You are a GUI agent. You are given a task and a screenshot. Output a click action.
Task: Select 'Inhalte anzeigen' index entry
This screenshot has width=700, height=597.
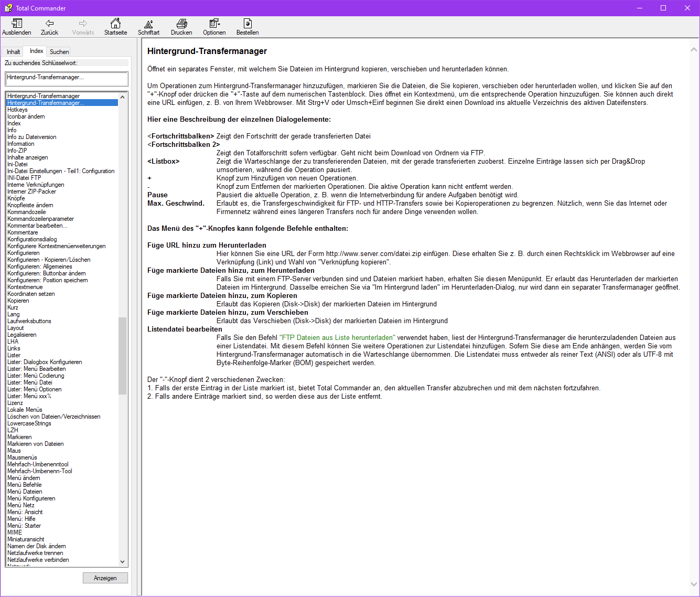click(28, 157)
